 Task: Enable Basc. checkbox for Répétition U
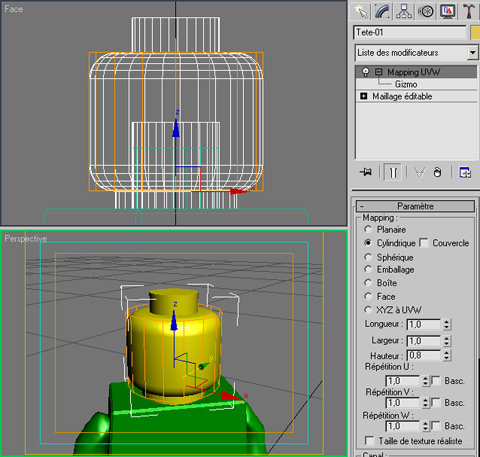436,381
